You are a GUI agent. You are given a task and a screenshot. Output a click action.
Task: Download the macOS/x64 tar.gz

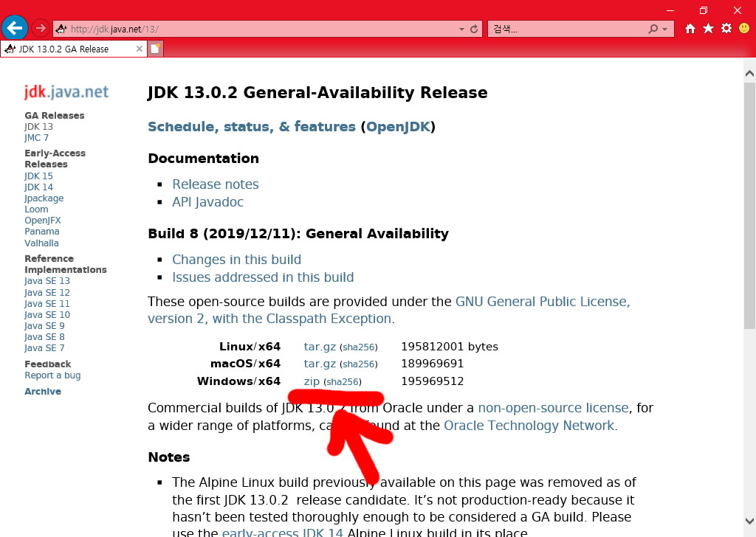[320, 364]
